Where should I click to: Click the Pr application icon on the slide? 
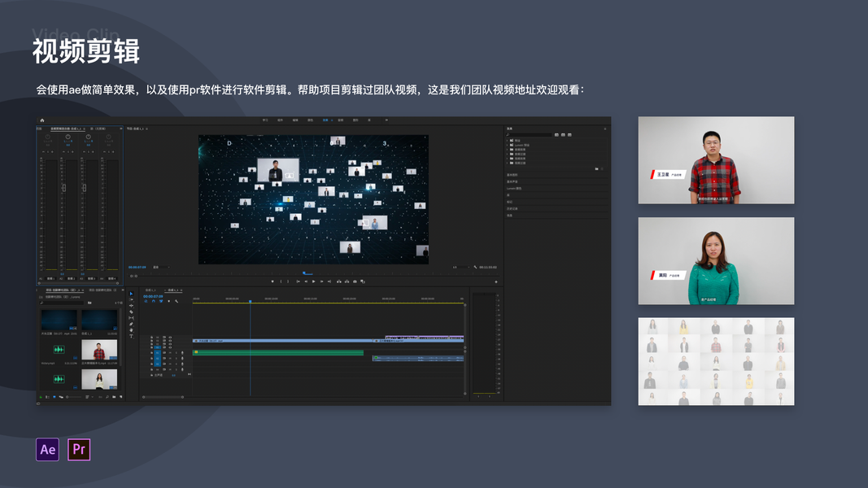click(x=79, y=449)
